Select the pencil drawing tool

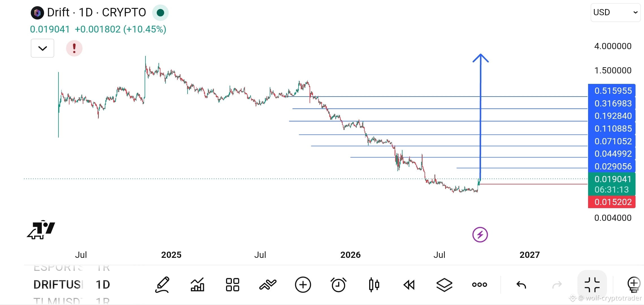click(x=162, y=285)
